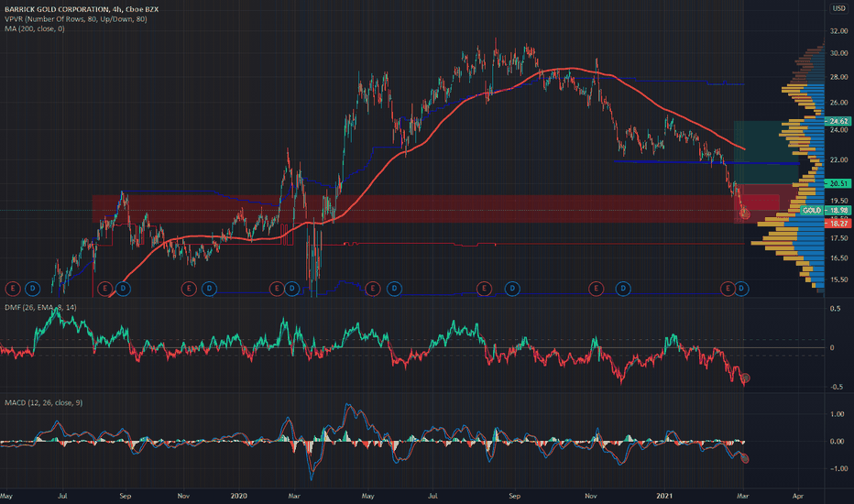The image size is (854, 504).
Task: Open the MA 200 close indicator legend
Action: click(x=34, y=28)
